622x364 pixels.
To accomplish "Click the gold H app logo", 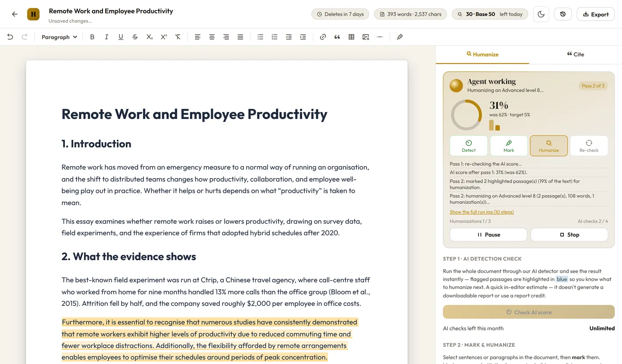I will coord(33,14).
